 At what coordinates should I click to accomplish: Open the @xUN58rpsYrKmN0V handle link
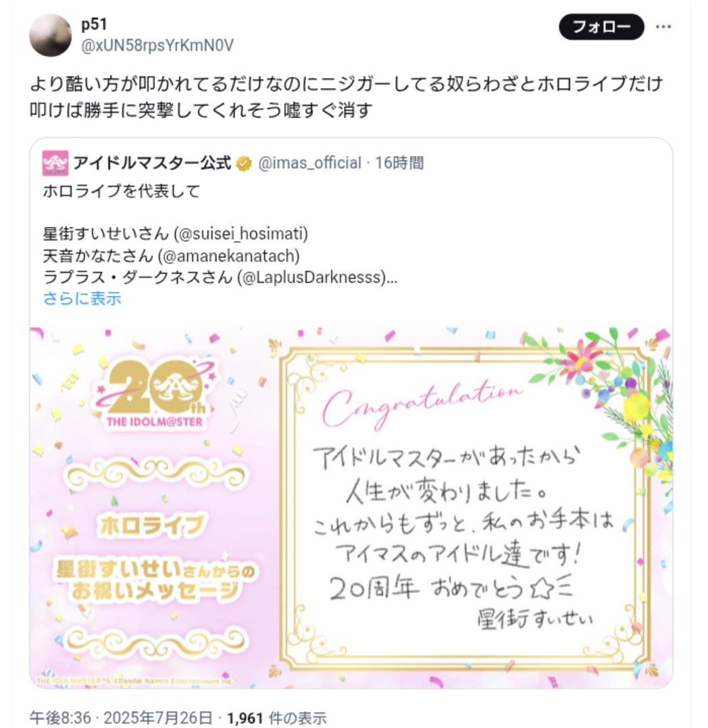[x=157, y=45]
